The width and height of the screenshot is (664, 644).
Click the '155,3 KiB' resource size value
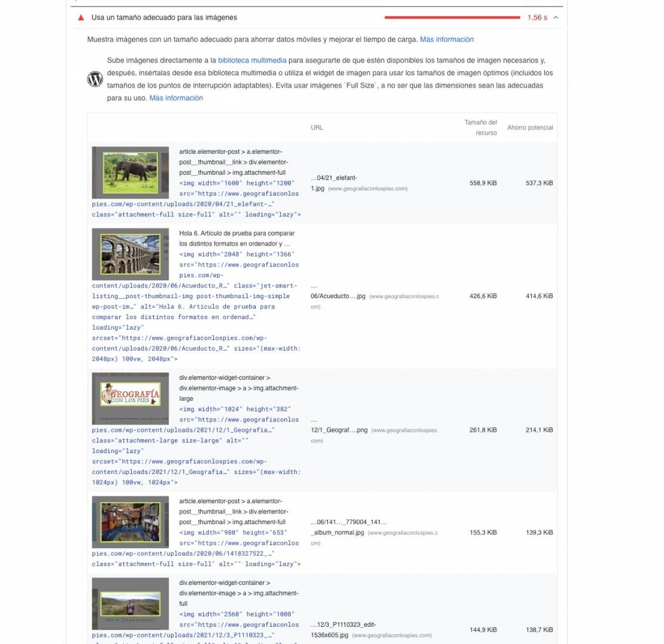point(483,532)
